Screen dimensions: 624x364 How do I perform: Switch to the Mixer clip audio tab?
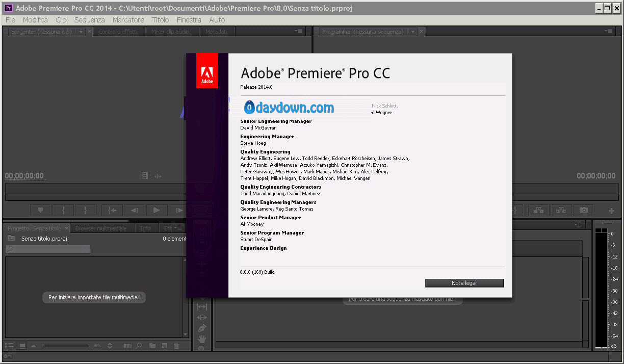point(171,32)
